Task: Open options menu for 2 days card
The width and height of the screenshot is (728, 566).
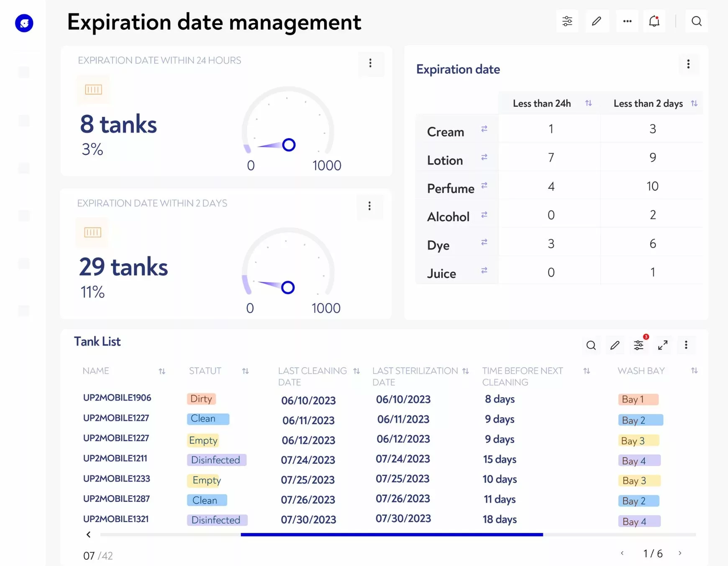Action: 369,206
